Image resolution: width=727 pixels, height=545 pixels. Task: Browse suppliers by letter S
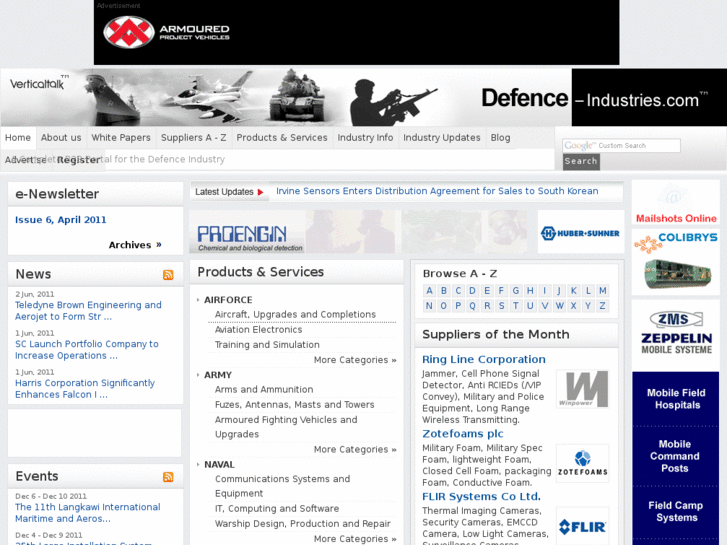point(501,306)
